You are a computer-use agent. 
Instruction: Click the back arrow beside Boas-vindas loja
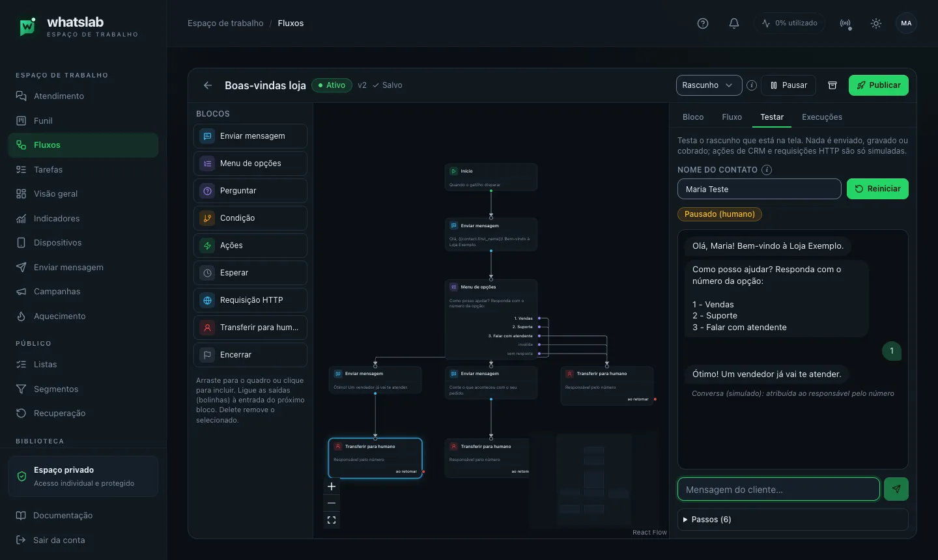tap(208, 85)
